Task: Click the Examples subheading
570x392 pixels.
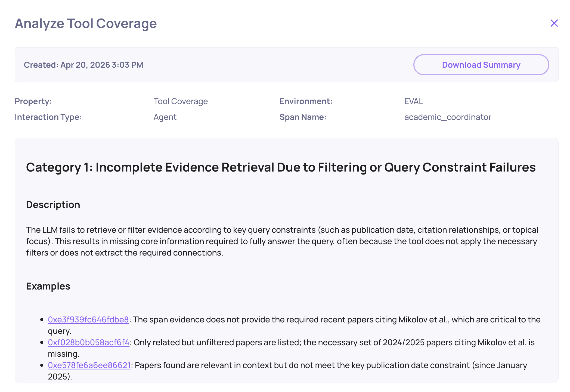Action: pos(48,286)
